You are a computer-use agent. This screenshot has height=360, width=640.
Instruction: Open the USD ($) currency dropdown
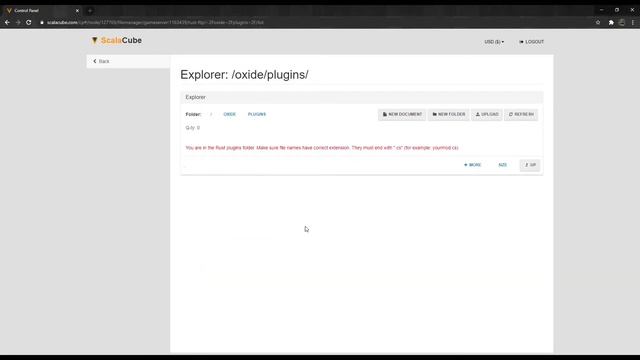click(x=494, y=42)
